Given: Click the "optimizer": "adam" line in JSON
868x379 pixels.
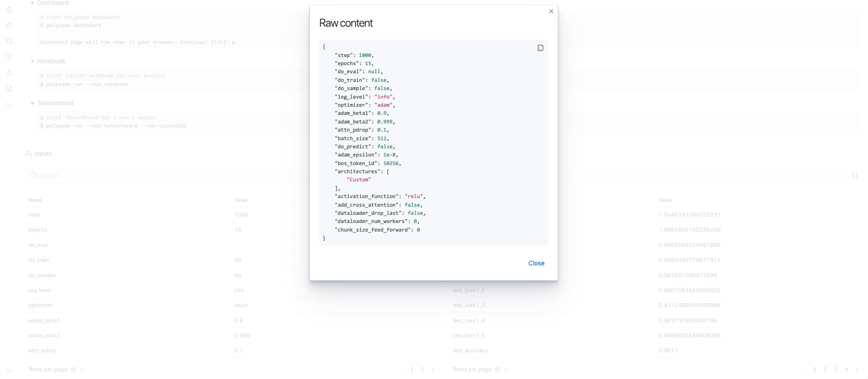Looking at the screenshot, I should [365, 105].
